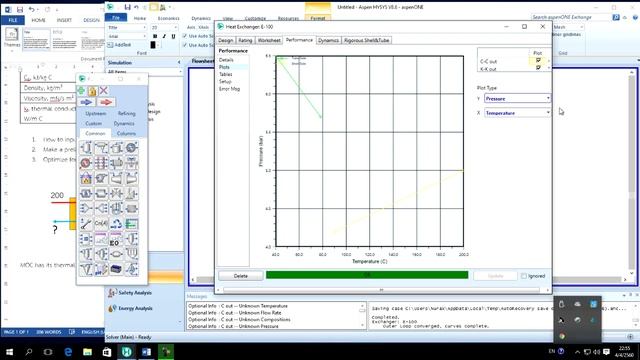Screen dimensions: 640x360
Task: Toggle the K-K out plot checkbox
Action: (x=538, y=68)
